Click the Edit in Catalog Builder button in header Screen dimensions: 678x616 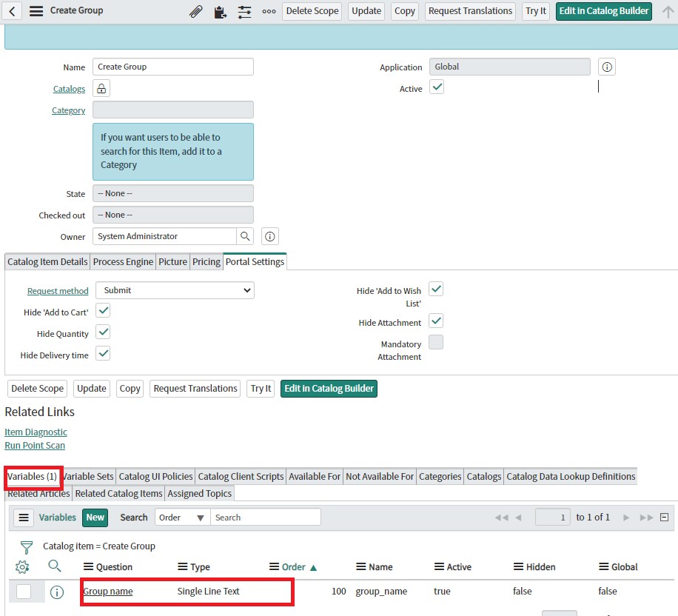tap(604, 11)
